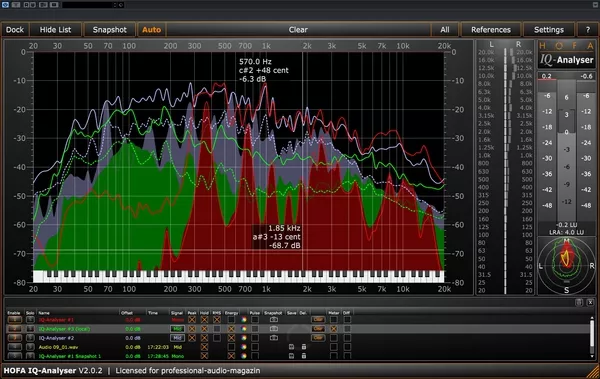Delete IQ-Analyser #1 Snapshot 1 with trash icon
The image size is (600, 379).
click(304, 356)
